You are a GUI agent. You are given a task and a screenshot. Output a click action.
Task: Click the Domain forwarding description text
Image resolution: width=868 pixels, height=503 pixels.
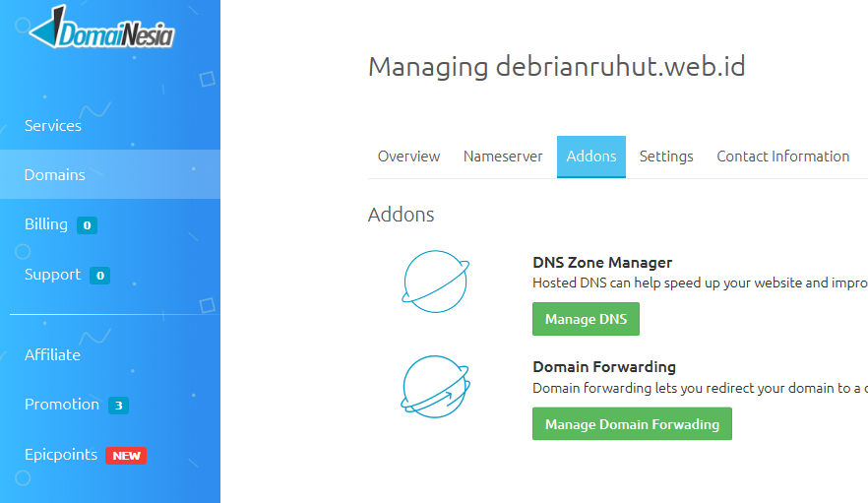click(x=700, y=389)
